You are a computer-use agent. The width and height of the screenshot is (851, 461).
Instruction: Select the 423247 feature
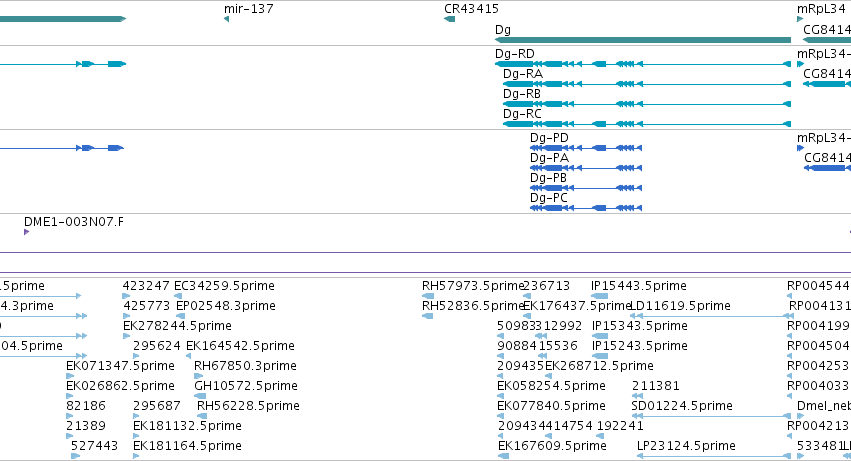point(126,296)
